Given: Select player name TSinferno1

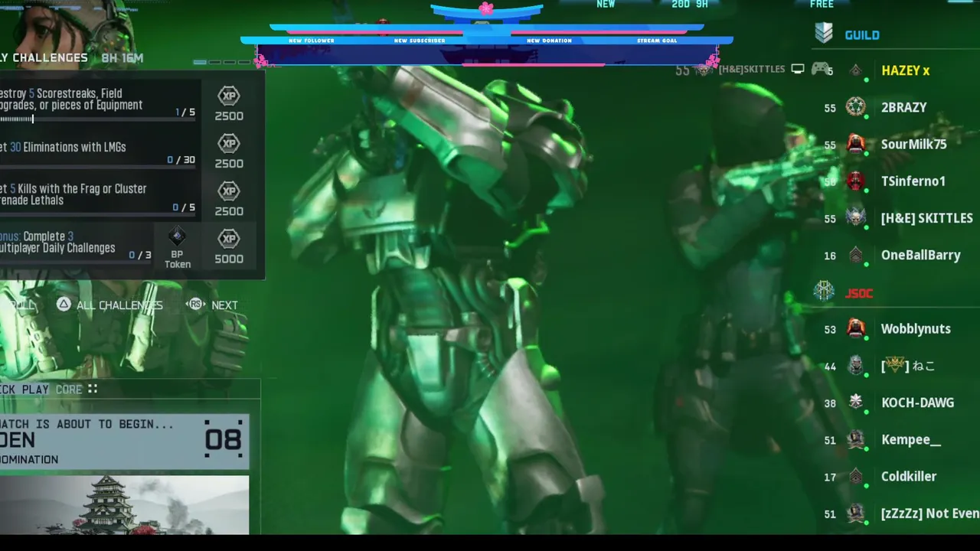Looking at the screenshot, I should (913, 181).
